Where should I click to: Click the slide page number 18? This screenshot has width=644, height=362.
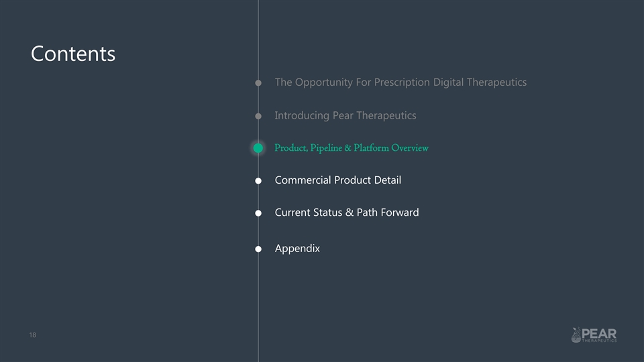tap(32, 335)
